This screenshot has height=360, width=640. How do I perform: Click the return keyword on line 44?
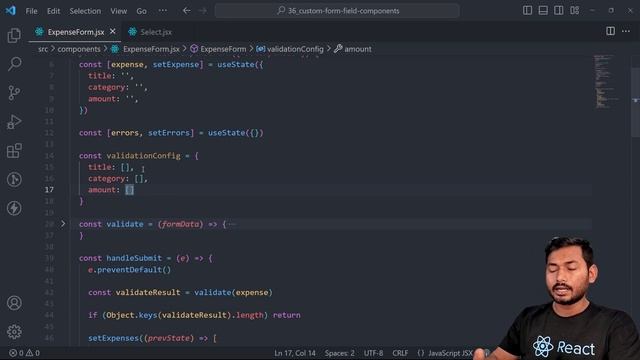(x=287, y=315)
